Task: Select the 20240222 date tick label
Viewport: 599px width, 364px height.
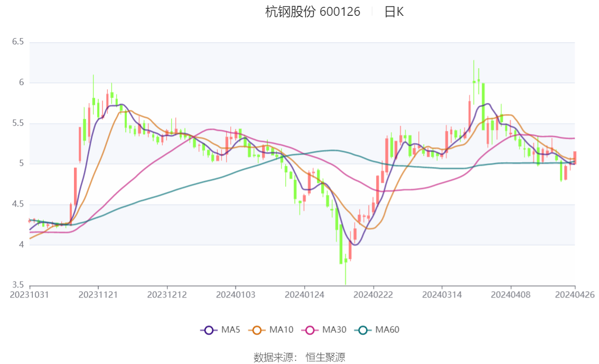Action: 373,295
